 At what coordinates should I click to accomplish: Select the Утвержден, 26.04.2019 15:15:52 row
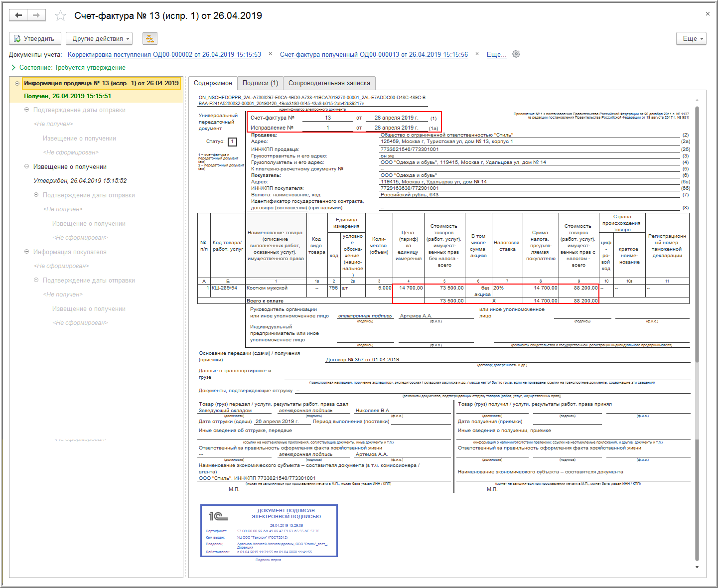[x=80, y=181]
